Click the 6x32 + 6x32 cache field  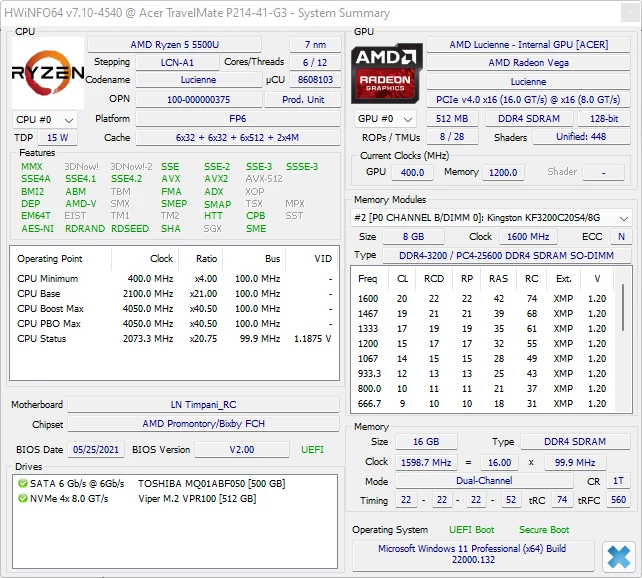238,138
